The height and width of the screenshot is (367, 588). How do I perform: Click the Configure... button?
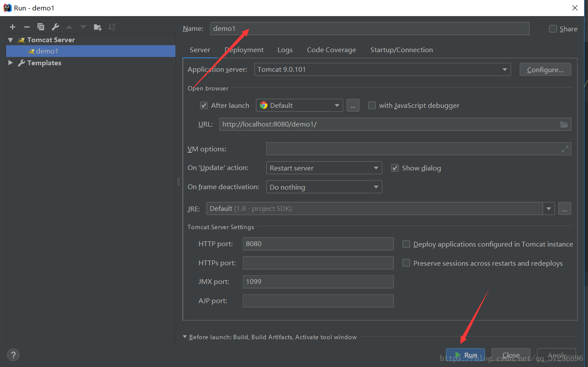(545, 70)
